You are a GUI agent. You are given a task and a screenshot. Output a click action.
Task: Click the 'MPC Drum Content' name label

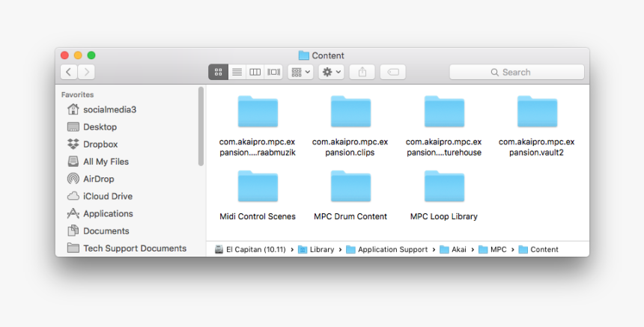(x=350, y=216)
